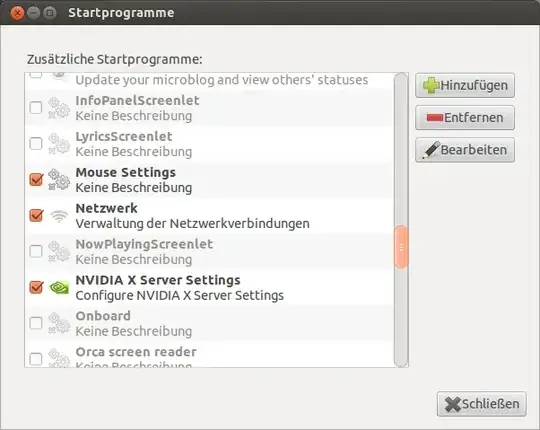Disable NVIDIA X Server Settings checkbox
Screen dimensions: 540x430
(x=36, y=287)
